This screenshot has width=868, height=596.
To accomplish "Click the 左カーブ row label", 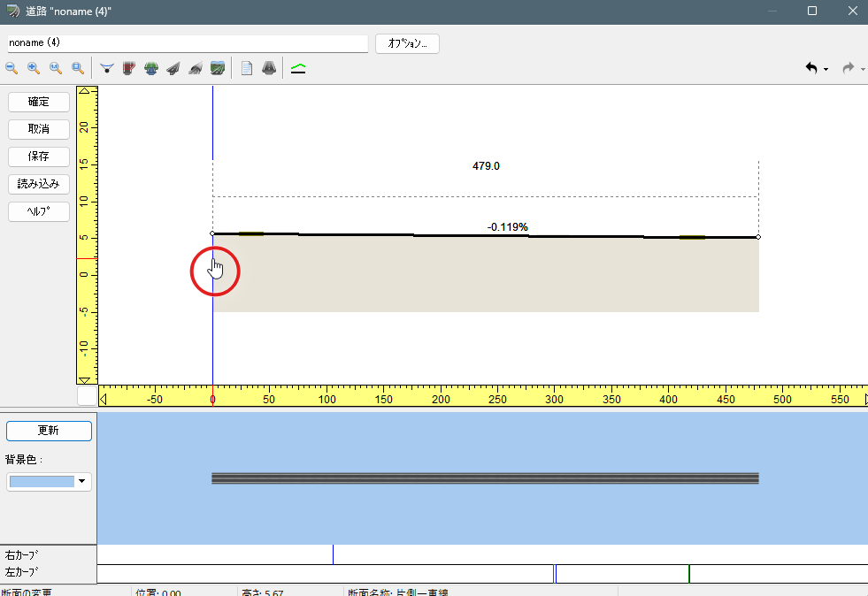I will tap(22, 571).
